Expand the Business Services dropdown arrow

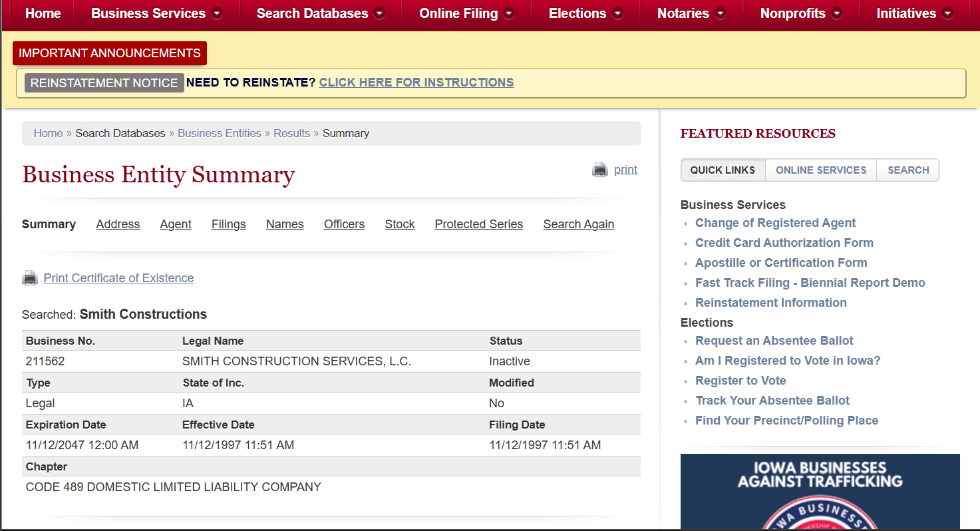coord(217,14)
